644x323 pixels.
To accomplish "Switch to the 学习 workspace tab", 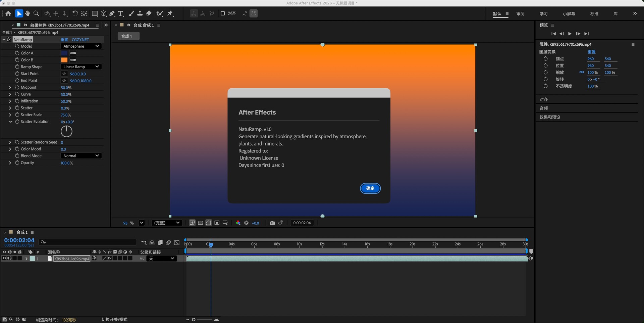I will tap(543, 14).
